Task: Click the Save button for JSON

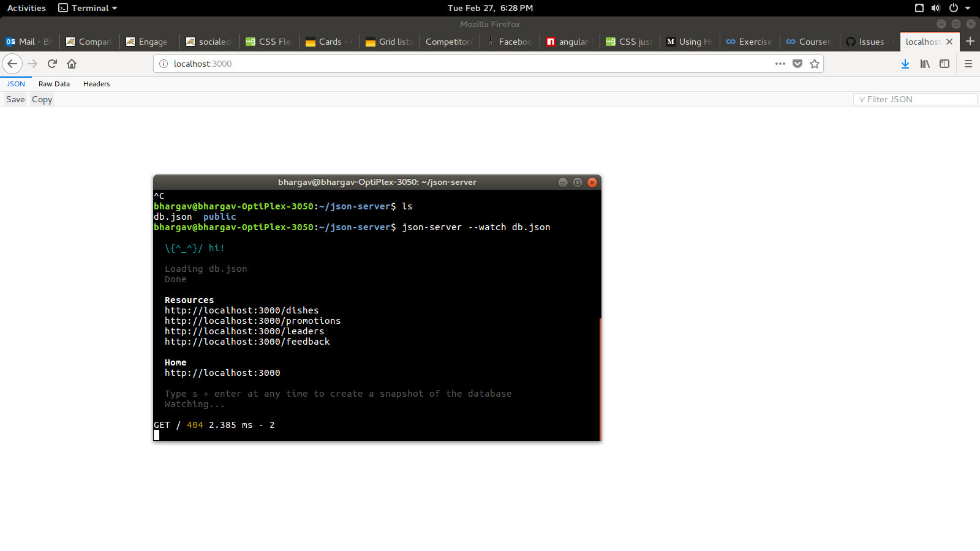Action: (15, 99)
